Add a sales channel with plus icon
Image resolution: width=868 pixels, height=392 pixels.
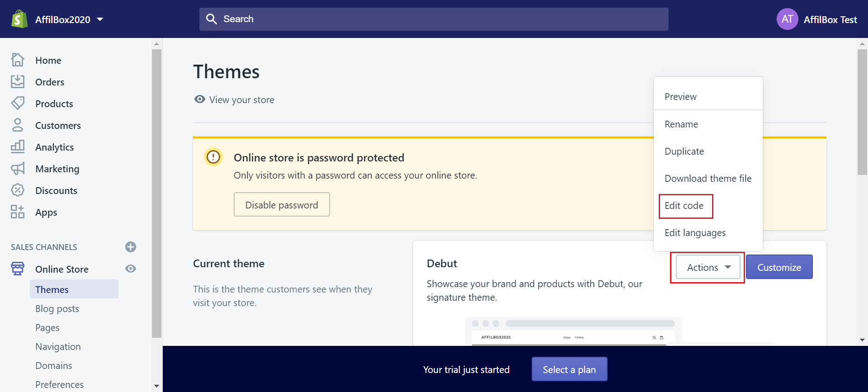pos(131,247)
